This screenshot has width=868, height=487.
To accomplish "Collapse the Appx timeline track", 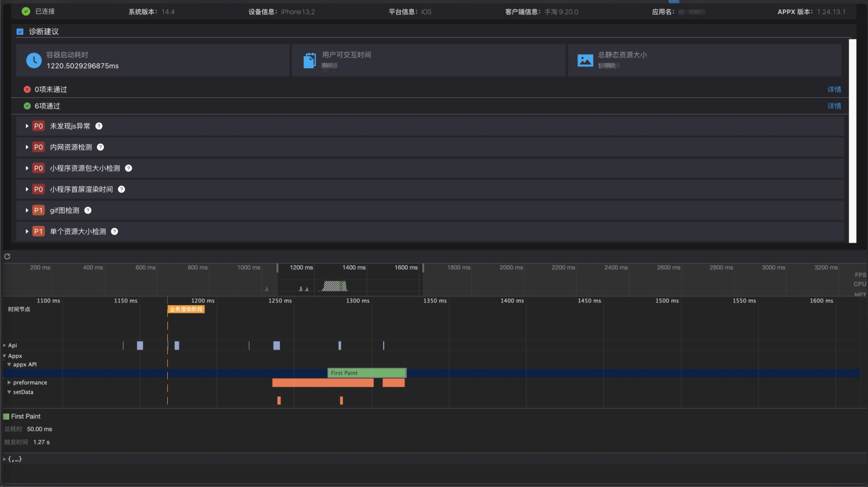I will click(x=5, y=356).
